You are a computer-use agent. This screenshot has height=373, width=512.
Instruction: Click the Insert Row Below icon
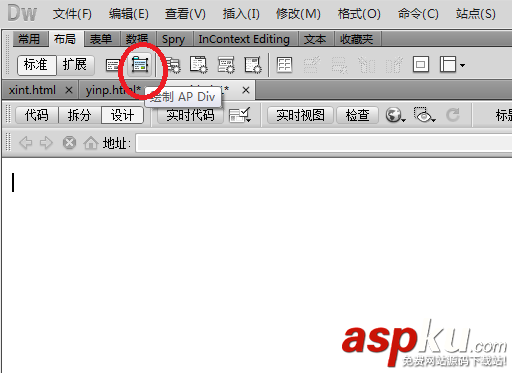[339, 65]
